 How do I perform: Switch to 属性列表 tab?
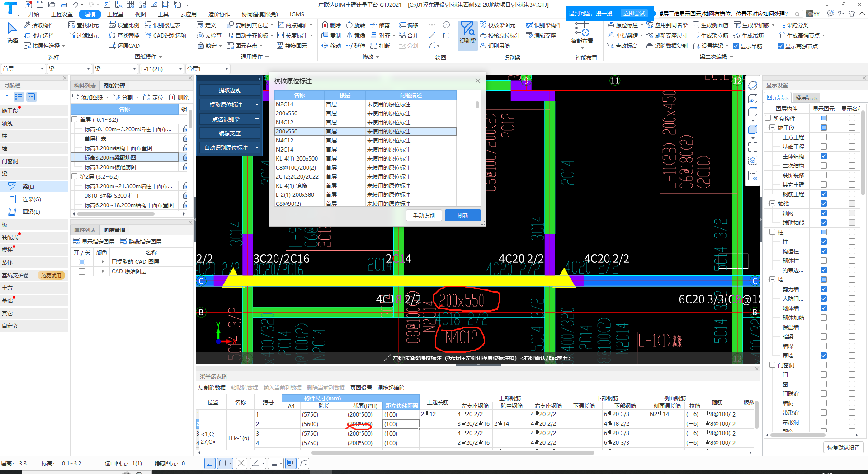click(x=85, y=230)
